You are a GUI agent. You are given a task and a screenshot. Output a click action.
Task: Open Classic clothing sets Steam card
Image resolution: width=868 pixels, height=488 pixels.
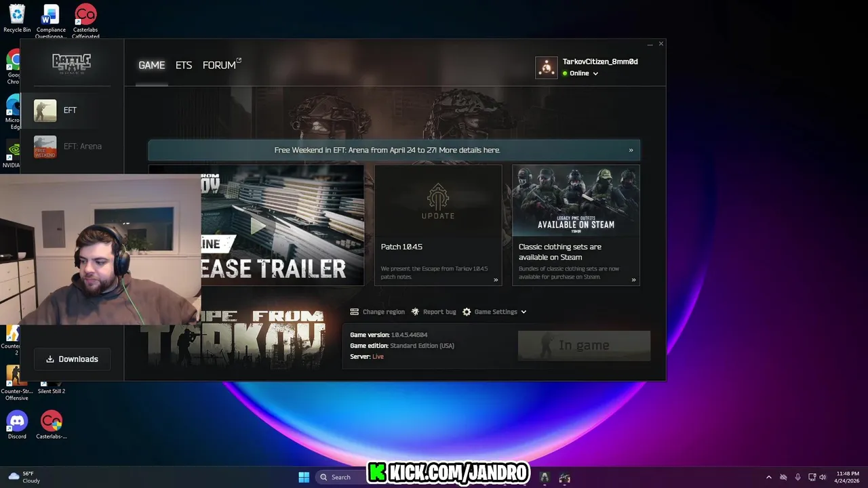[x=576, y=225]
